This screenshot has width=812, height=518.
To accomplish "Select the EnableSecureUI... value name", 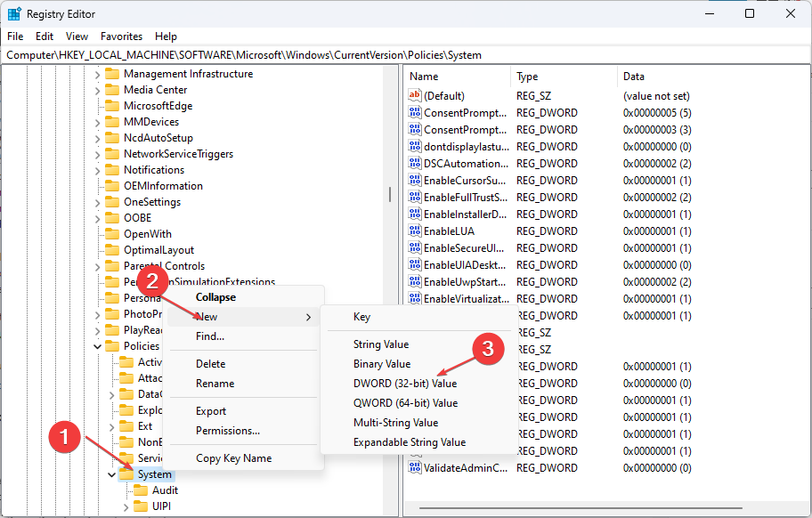I will (464, 247).
